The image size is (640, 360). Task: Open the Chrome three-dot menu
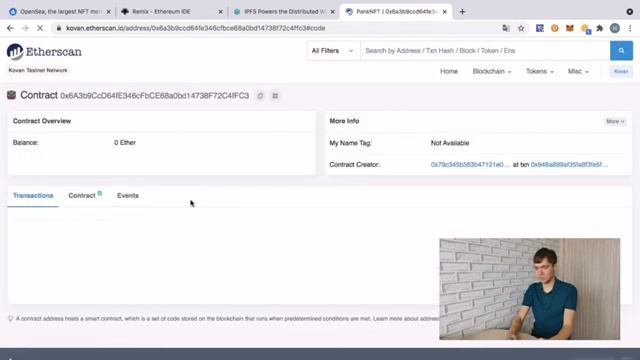(x=630, y=28)
